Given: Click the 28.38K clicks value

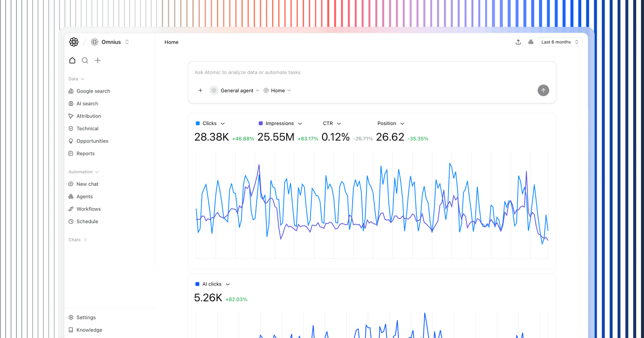Looking at the screenshot, I should (212, 137).
